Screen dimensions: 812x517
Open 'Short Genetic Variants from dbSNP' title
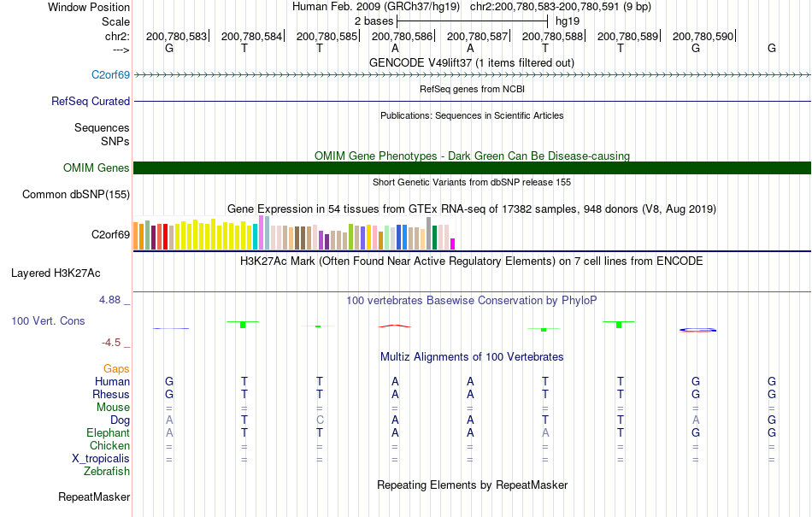point(472,182)
